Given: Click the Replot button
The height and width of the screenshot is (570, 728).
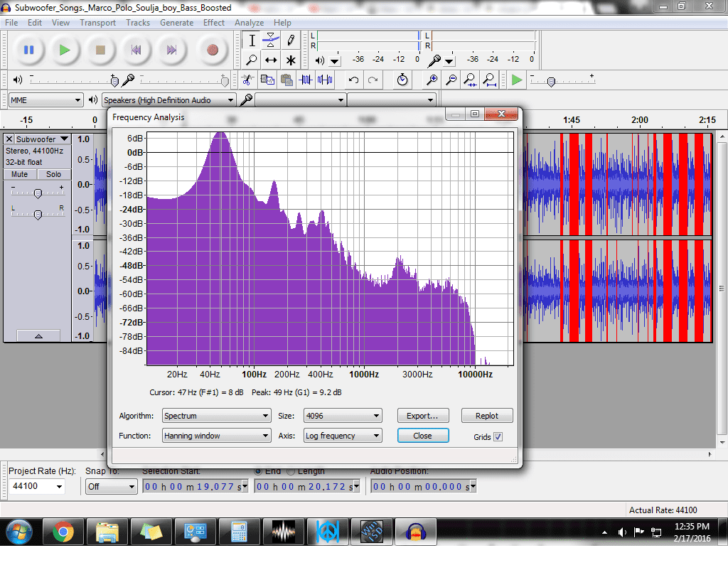Looking at the screenshot, I should [486, 416].
